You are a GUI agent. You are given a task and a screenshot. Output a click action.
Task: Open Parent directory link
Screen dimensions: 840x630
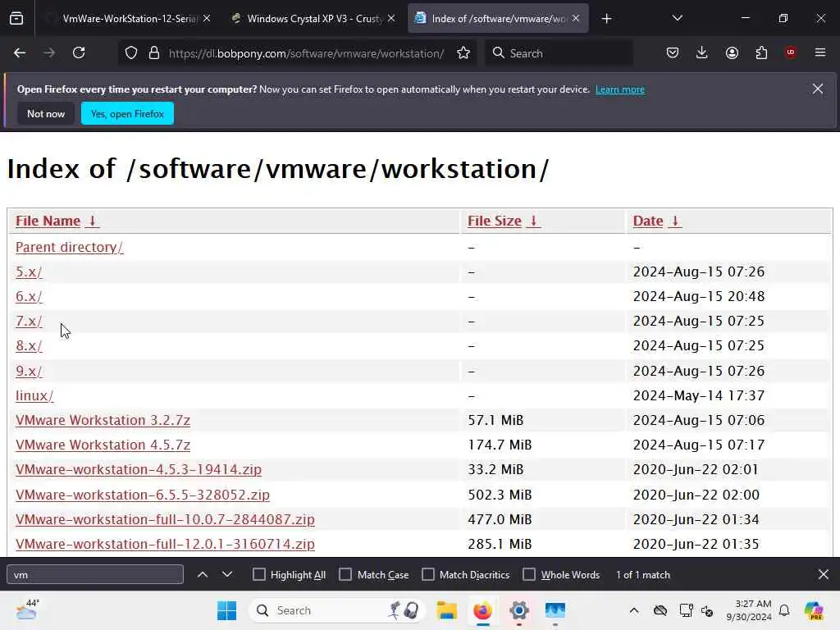[x=69, y=247]
